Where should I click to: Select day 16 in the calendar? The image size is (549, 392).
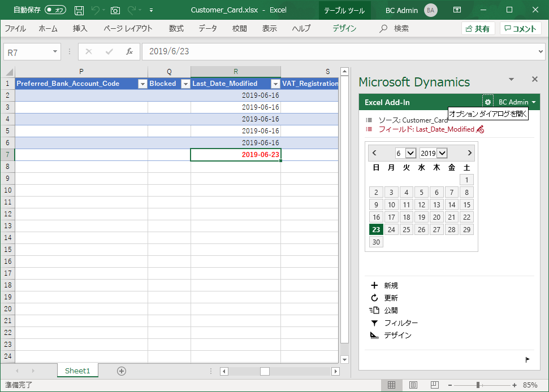click(x=376, y=217)
